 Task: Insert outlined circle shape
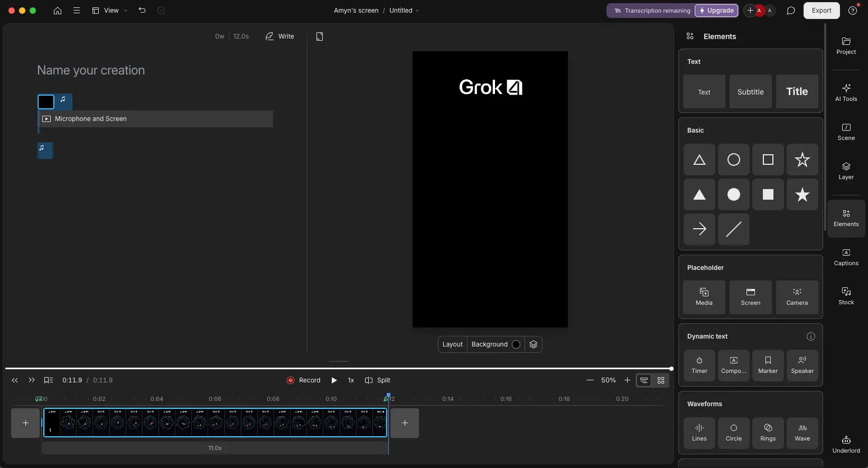point(734,160)
